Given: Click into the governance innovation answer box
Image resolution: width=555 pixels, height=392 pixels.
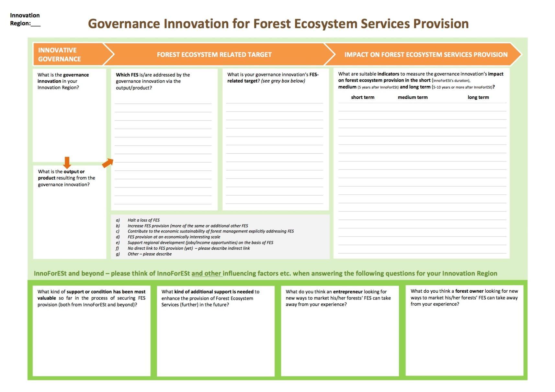Looking at the screenshot, I should tap(69, 126).
